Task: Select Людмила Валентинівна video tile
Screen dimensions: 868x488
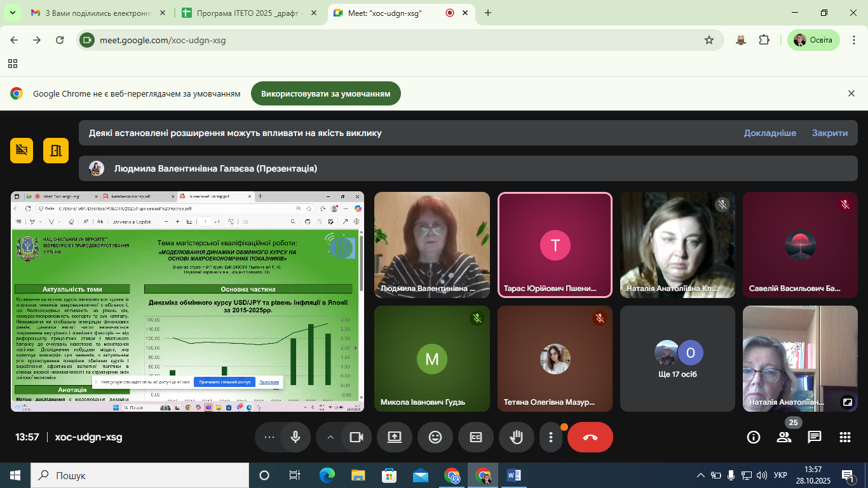Action: coord(432,245)
